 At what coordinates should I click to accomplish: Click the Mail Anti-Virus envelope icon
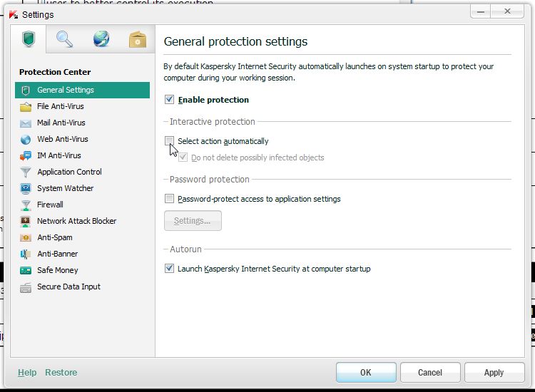26,123
